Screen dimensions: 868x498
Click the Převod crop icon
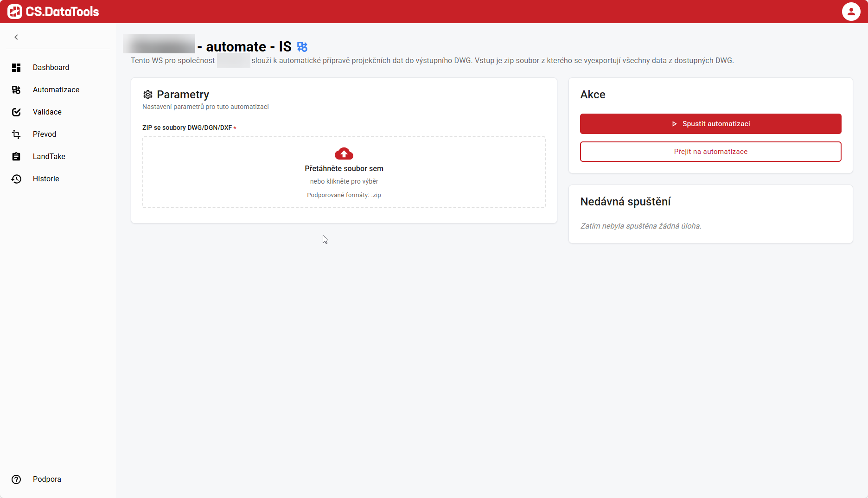click(16, 134)
